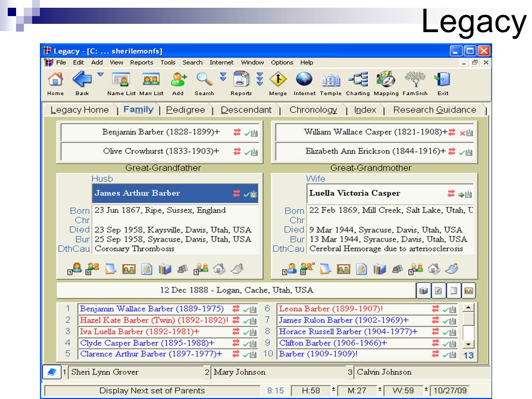
Task: Open the Options menu
Action: (282, 63)
